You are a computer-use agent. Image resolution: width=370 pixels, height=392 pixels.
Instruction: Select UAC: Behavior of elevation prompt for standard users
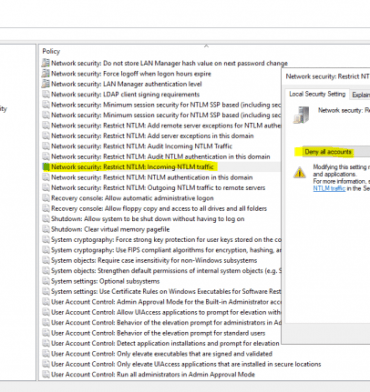(x=158, y=333)
